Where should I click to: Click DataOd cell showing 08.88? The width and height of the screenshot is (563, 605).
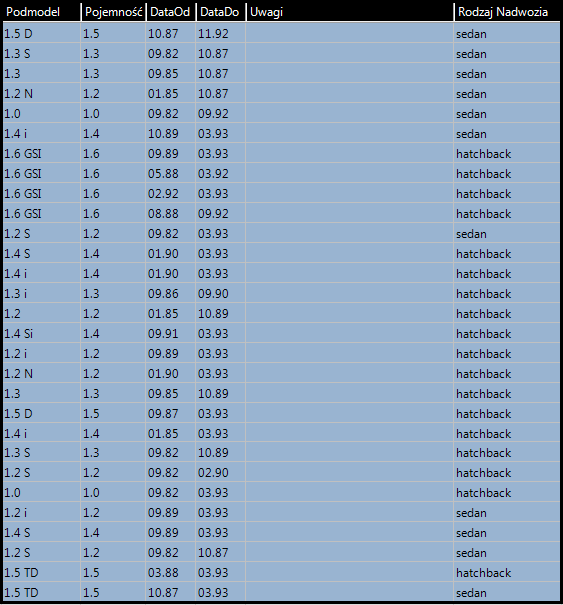(171, 213)
